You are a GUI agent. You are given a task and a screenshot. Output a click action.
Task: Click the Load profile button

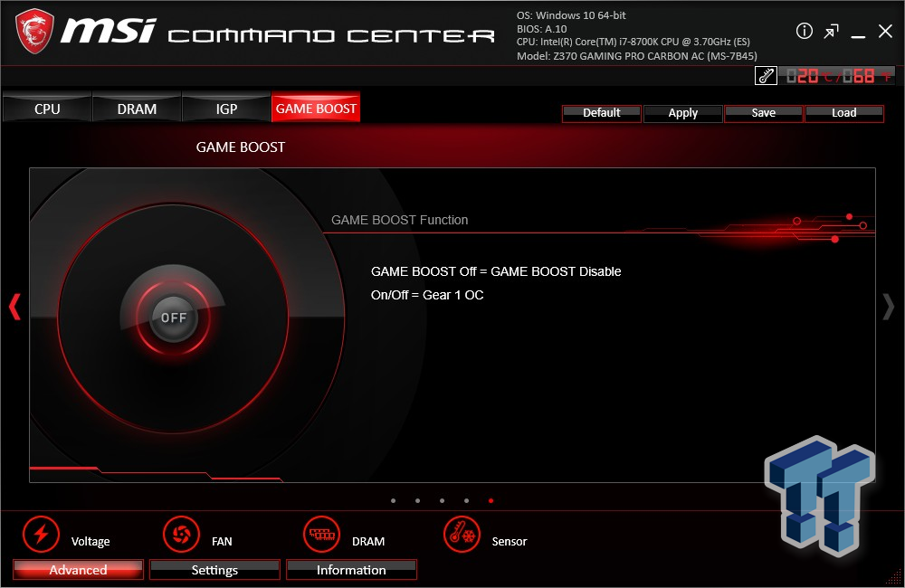click(843, 113)
